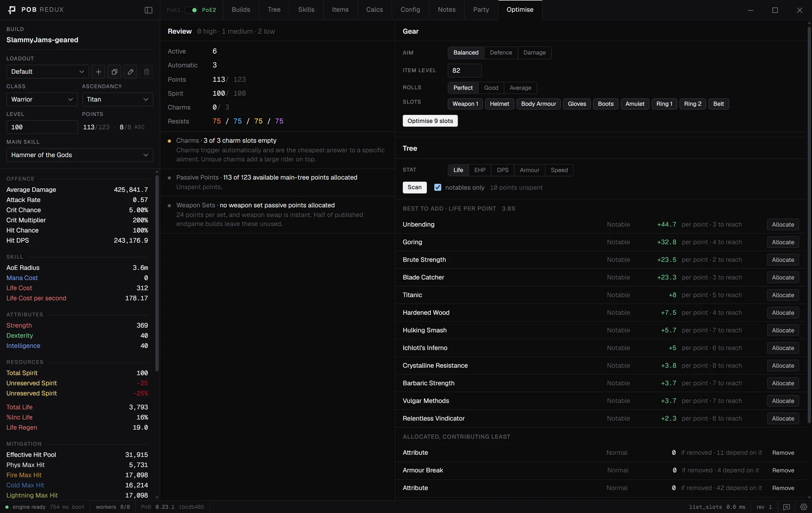
Task: Choose Average rolls option
Action: 520,88
